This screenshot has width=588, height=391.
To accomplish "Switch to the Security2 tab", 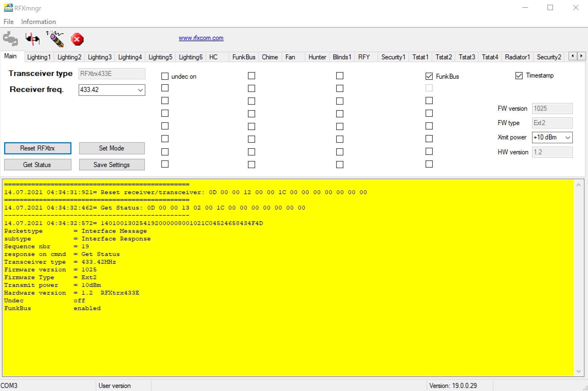I will click(x=549, y=57).
